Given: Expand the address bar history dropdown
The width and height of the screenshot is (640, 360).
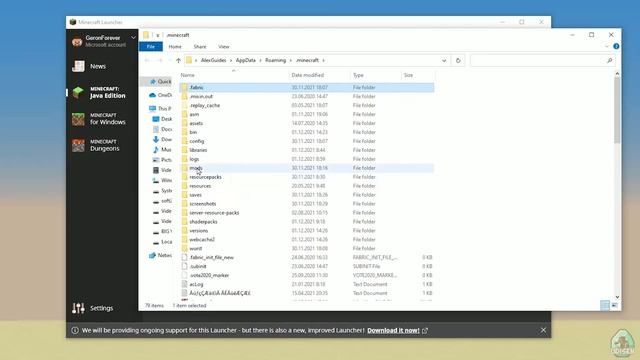Looking at the screenshot, I should [444, 60].
